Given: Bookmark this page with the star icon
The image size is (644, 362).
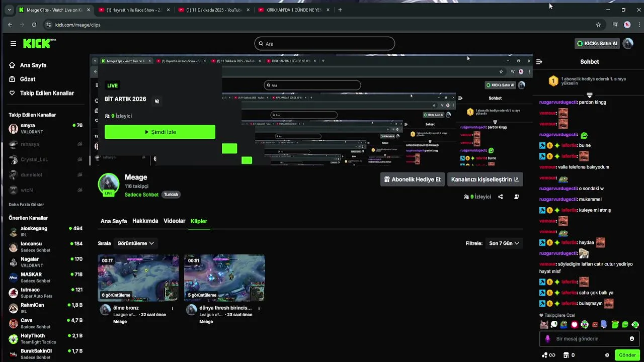Looking at the screenshot, I should point(598,25).
